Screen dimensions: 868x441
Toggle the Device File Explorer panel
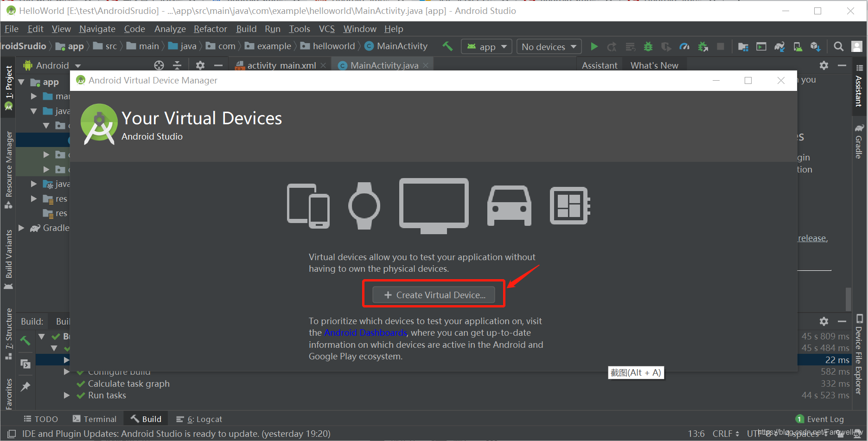[x=859, y=355]
